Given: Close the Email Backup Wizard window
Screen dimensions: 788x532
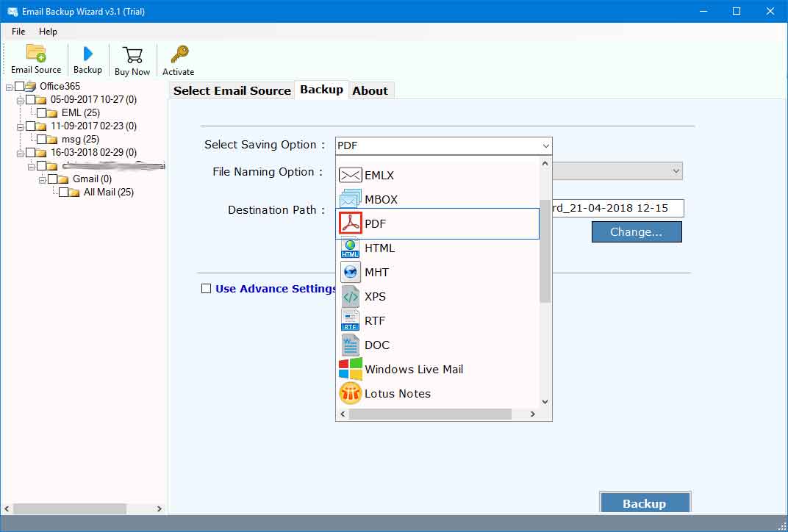Looking at the screenshot, I should tap(770, 11).
